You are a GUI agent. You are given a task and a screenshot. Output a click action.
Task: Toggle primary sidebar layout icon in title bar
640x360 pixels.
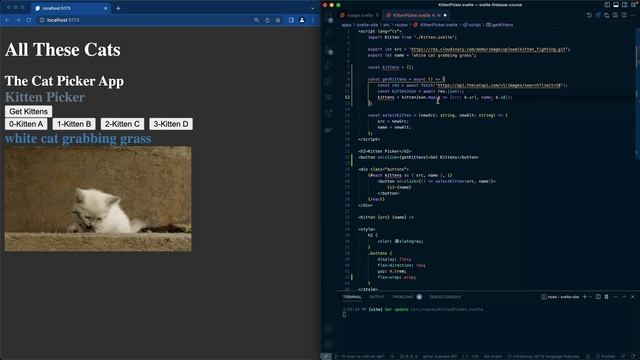pos(607,4)
